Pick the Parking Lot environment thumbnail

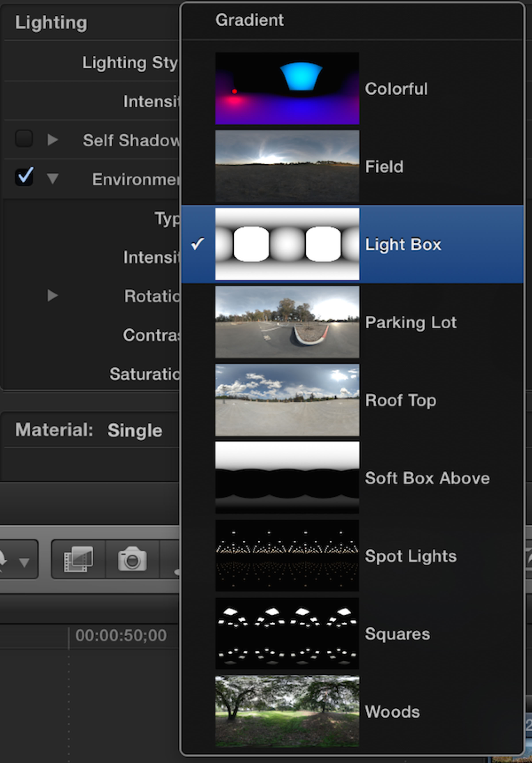287,322
